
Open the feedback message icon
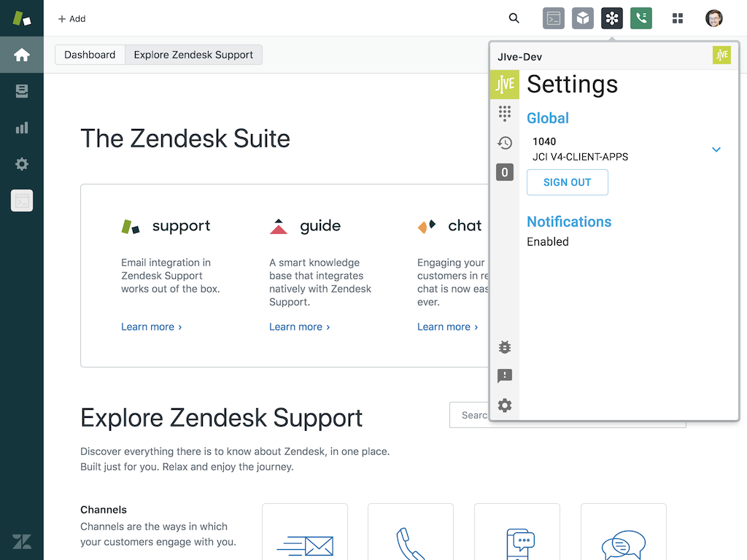click(x=505, y=376)
